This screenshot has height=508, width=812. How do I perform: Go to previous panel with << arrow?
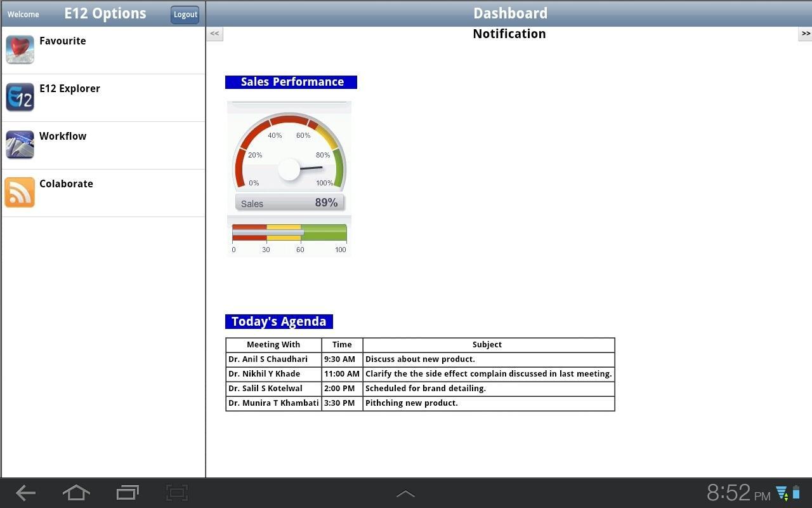214,34
